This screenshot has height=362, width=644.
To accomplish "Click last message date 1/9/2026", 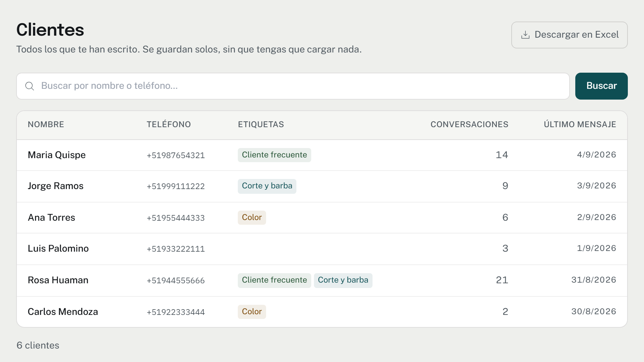I will tap(597, 248).
